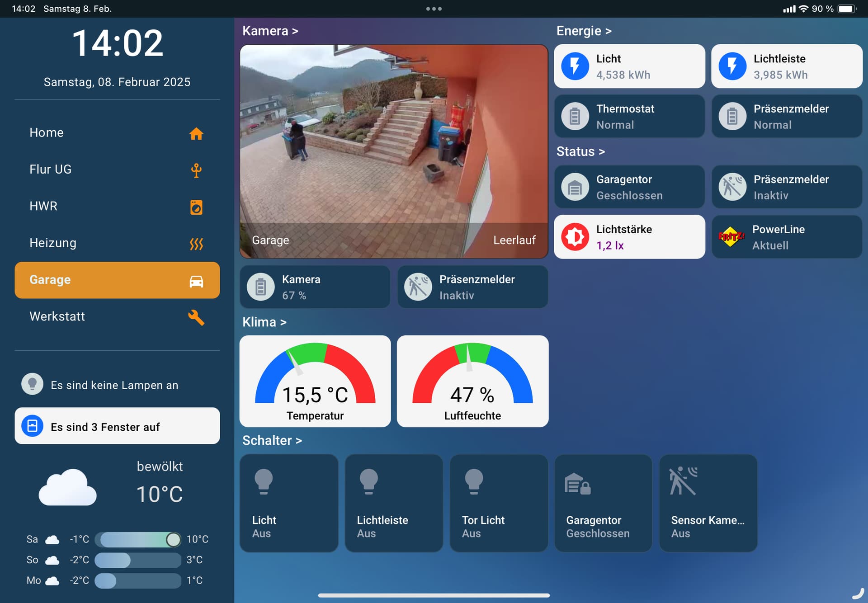
Task: Click the large 14:02 clock display
Action: tap(118, 43)
